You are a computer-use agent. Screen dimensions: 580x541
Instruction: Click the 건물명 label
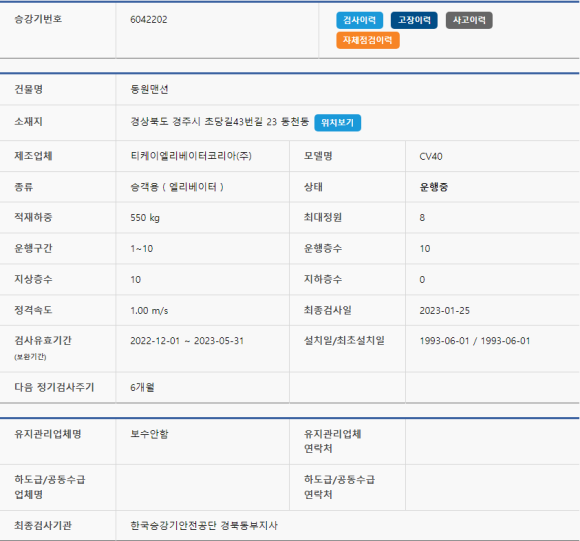click(x=28, y=89)
